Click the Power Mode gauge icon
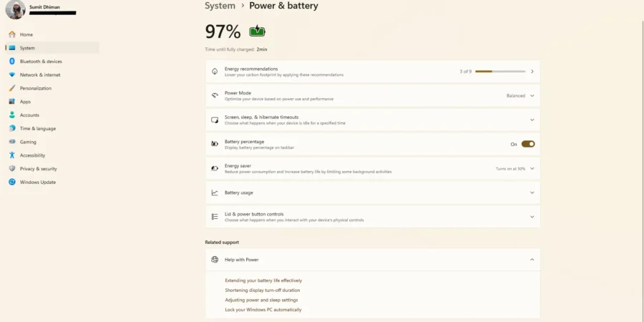 coord(215,96)
